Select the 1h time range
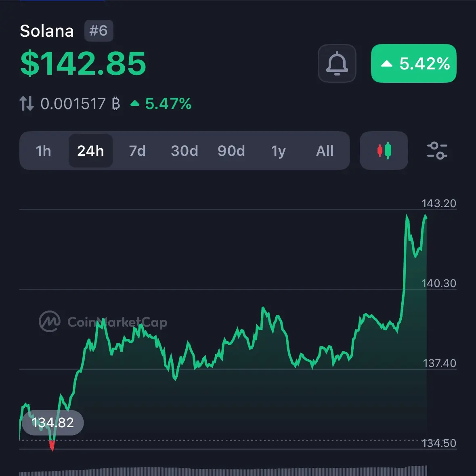 [44, 151]
